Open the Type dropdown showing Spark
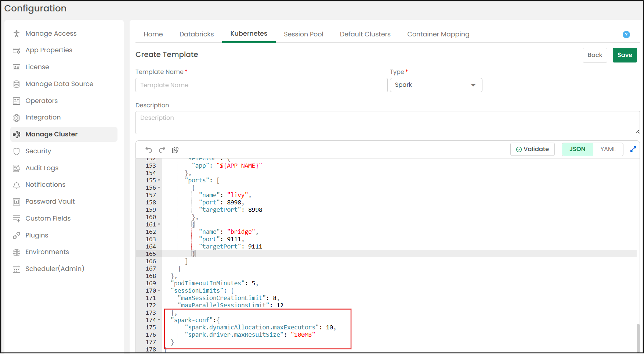 (436, 85)
